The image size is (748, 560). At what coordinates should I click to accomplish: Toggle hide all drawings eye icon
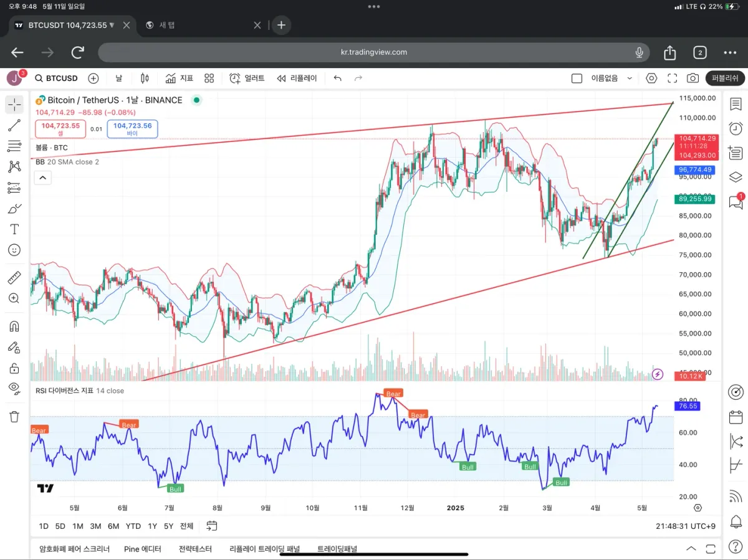point(14,388)
